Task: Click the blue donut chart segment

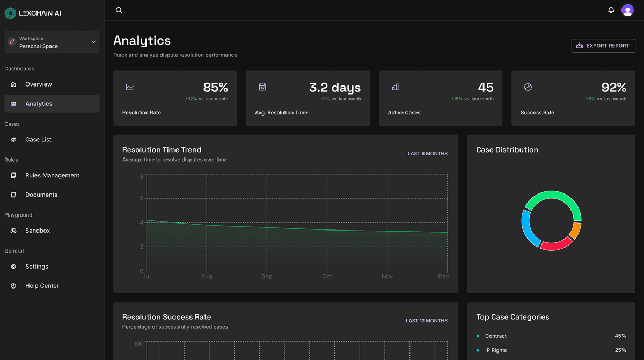Action: pos(526,230)
